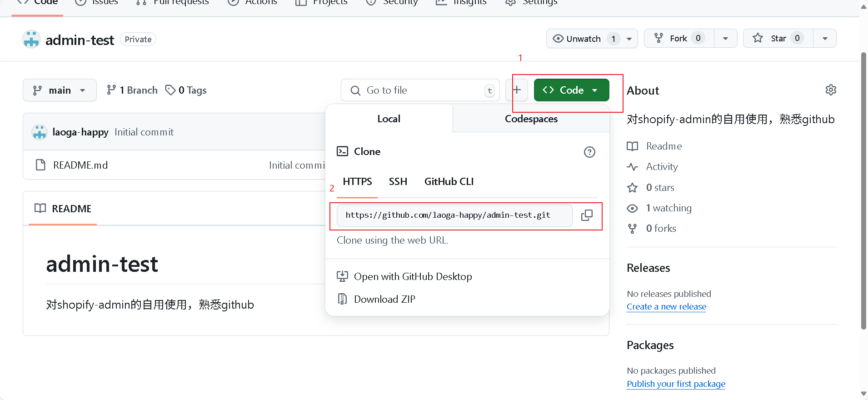Open the Unwatch notification options dropdown
The image size is (868, 400).
629,39
